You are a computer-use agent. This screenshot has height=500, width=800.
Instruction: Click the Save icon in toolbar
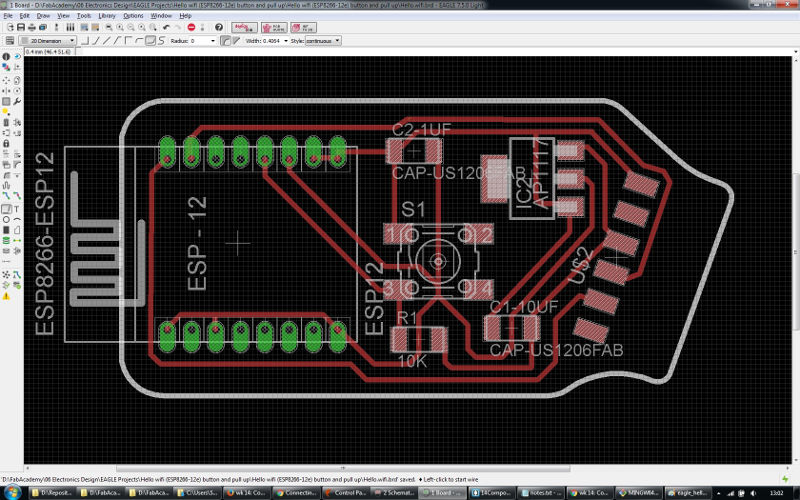(21, 27)
